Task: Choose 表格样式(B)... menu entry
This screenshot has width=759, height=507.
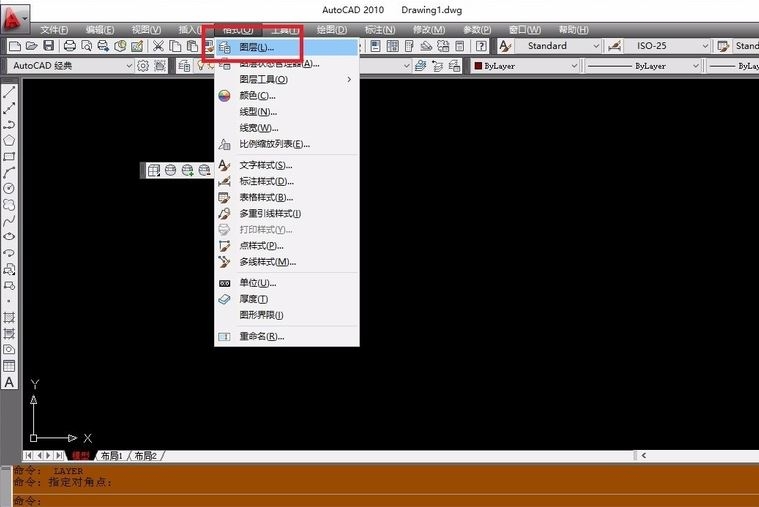Action: (287, 197)
